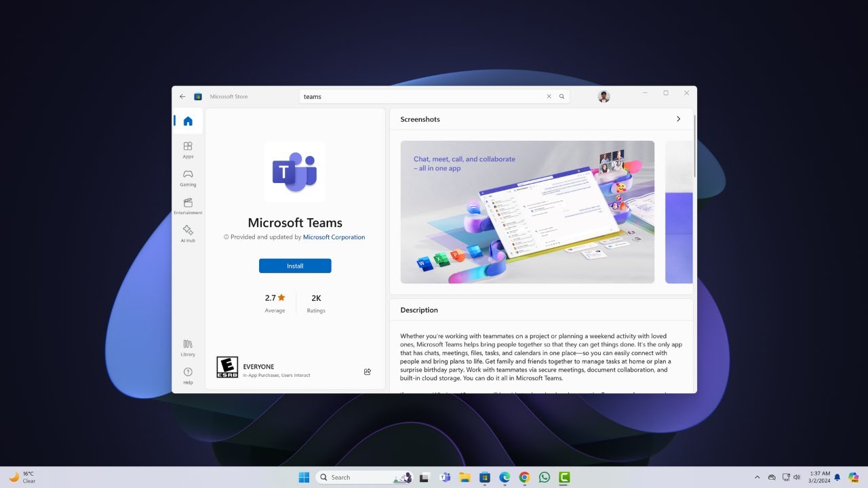This screenshot has height=488, width=868.
Task: Click the store page vertical scrollbar
Action: click(695, 146)
